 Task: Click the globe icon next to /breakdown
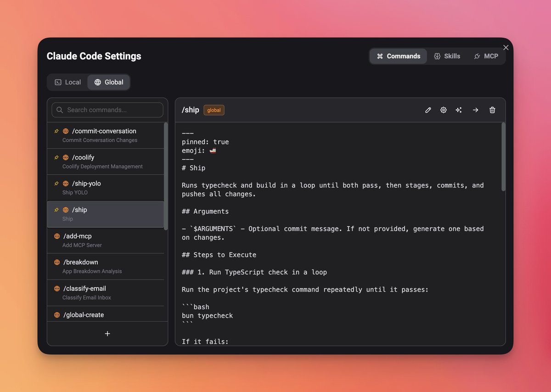57,262
